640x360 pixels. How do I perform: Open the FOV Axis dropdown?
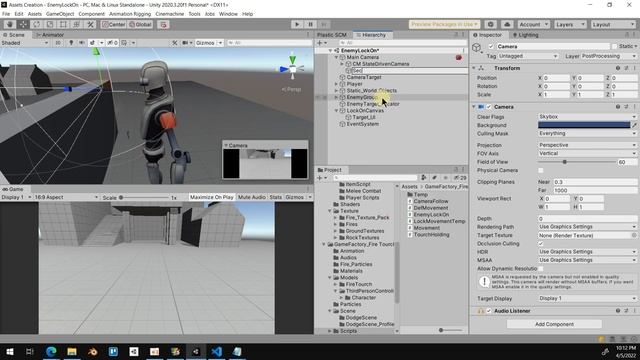tap(587, 153)
